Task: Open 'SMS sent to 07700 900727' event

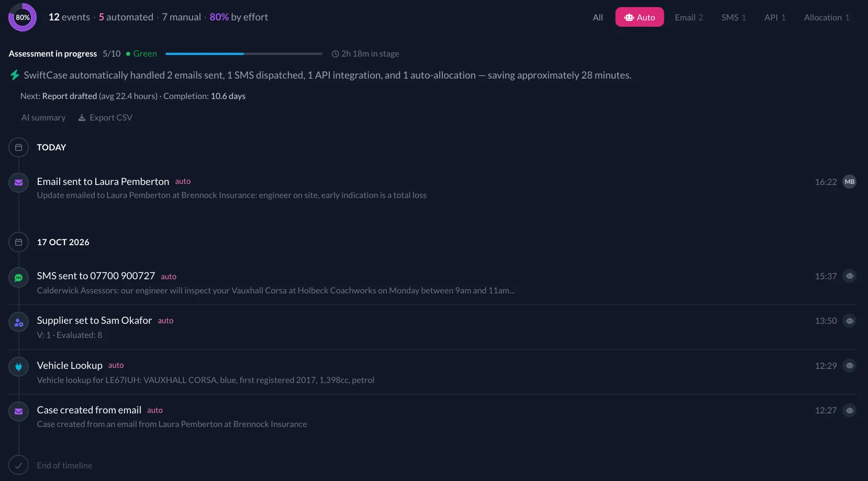Action: (96, 276)
